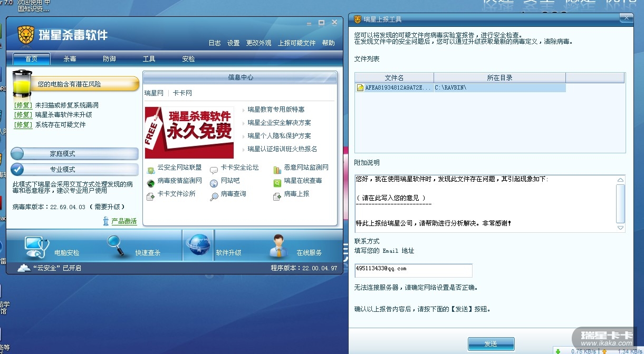The image size is (644, 354).
Task: Click the Email address input field
Action: pos(414,271)
